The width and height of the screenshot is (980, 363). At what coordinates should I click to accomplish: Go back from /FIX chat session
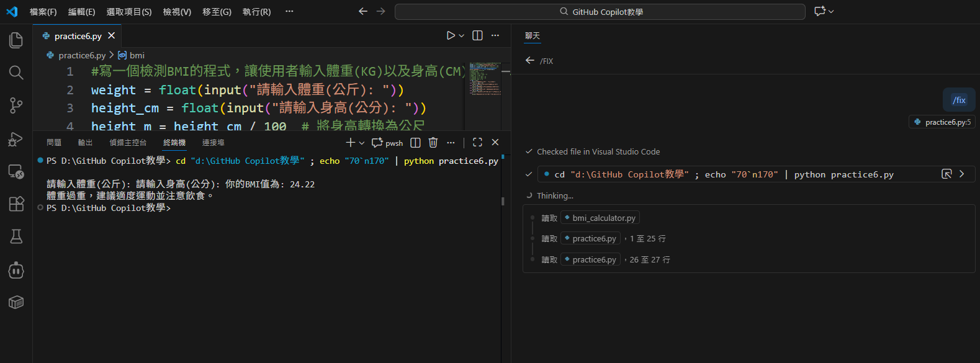tap(529, 61)
